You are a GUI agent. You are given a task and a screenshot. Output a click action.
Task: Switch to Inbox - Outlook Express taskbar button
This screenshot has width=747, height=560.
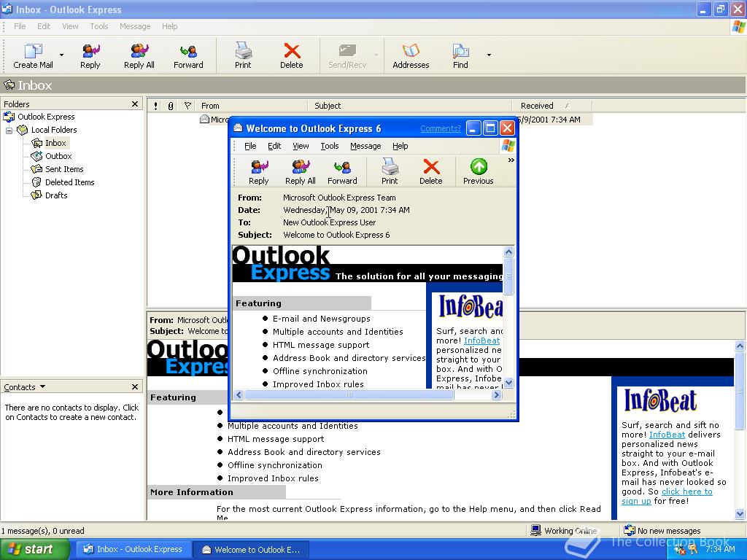click(x=133, y=550)
